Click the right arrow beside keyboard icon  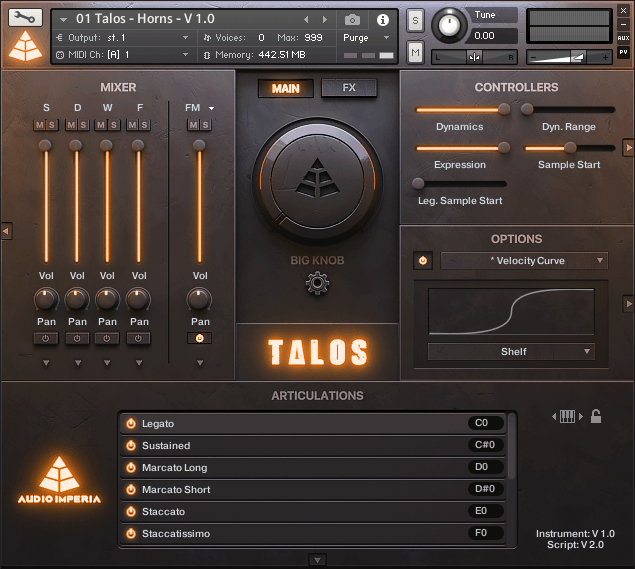tap(581, 416)
